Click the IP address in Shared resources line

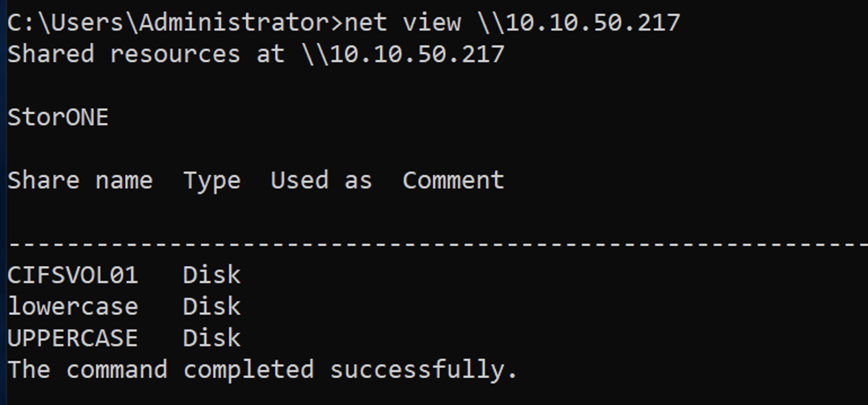[x=417, y=54]
